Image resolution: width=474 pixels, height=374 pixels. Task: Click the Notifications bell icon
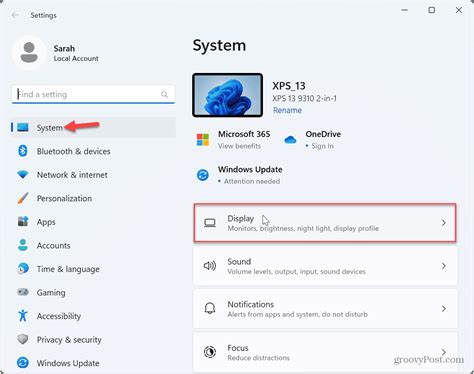pos(210,308)
